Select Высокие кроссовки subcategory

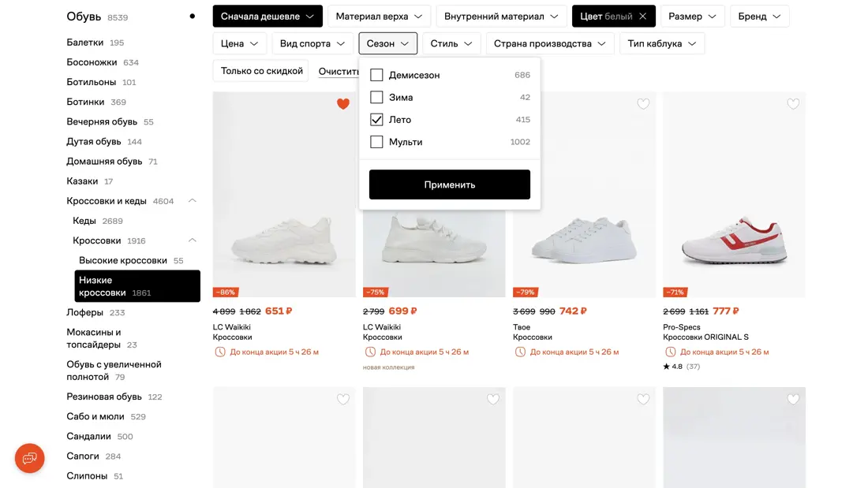click(123, 260)
